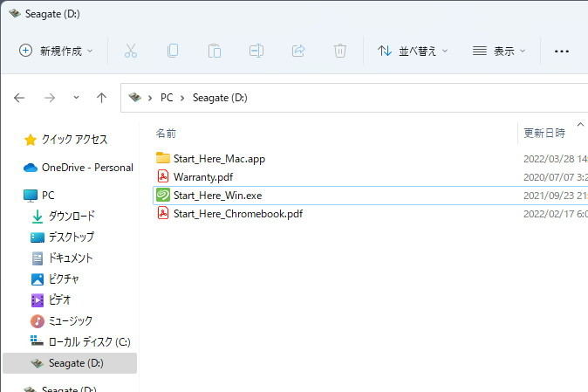Select the Start_Here_Win.exe file
This screenshot has height=392, width=588.
coord(217,196)
